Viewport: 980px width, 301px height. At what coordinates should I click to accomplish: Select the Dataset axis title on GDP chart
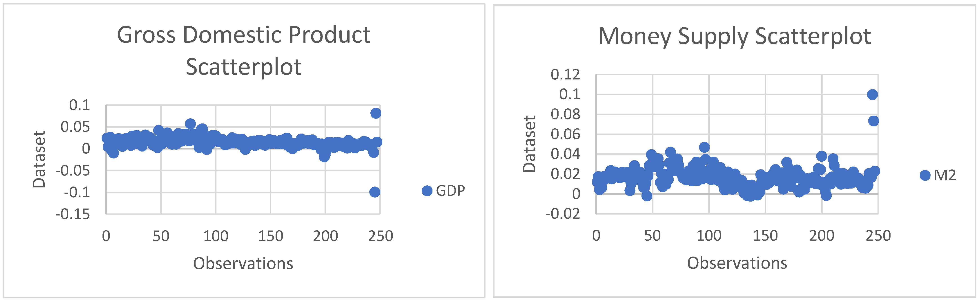click(x=39, y=159)
